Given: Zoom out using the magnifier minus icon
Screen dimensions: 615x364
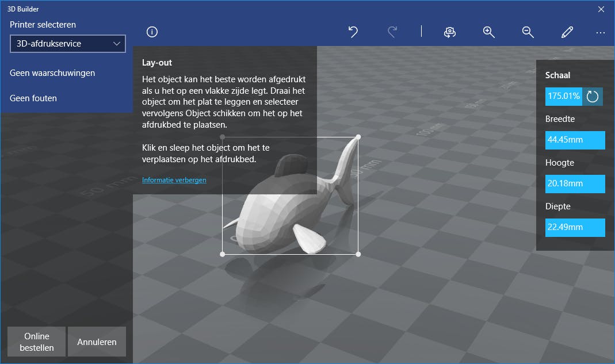Looking at the screenshot, I should click(x=528, y=32).
